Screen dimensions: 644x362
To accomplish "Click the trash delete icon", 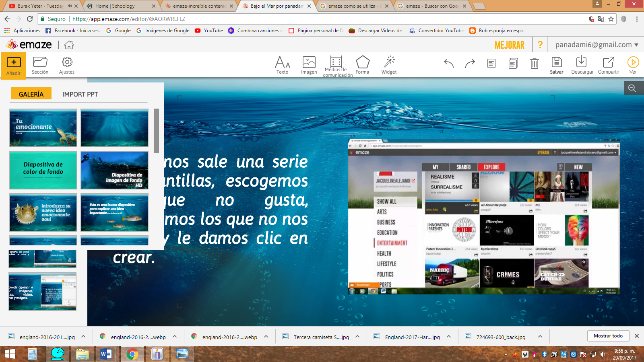I will coord(534,63).
